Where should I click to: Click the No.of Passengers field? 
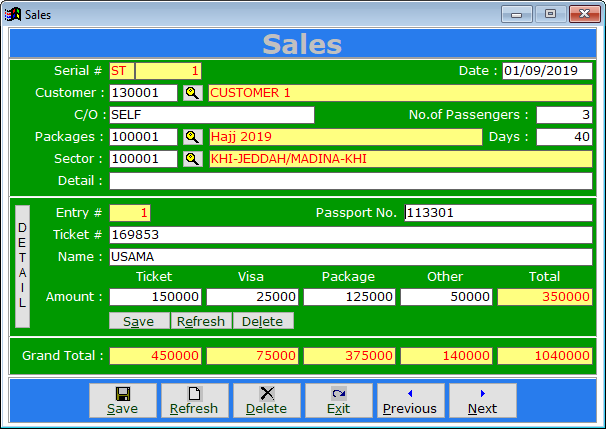pyautogui.click(x=564, y=115)
